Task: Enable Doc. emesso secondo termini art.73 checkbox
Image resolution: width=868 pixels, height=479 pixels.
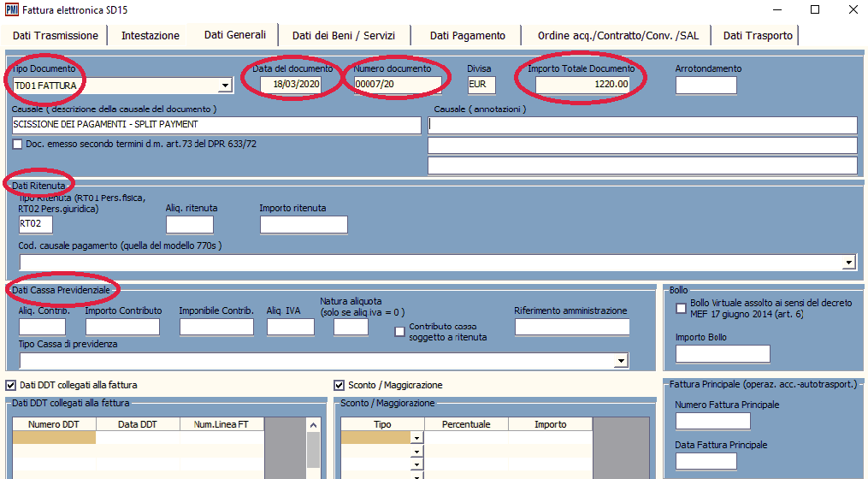Action: pyautogui.click(x=18, y=144)
